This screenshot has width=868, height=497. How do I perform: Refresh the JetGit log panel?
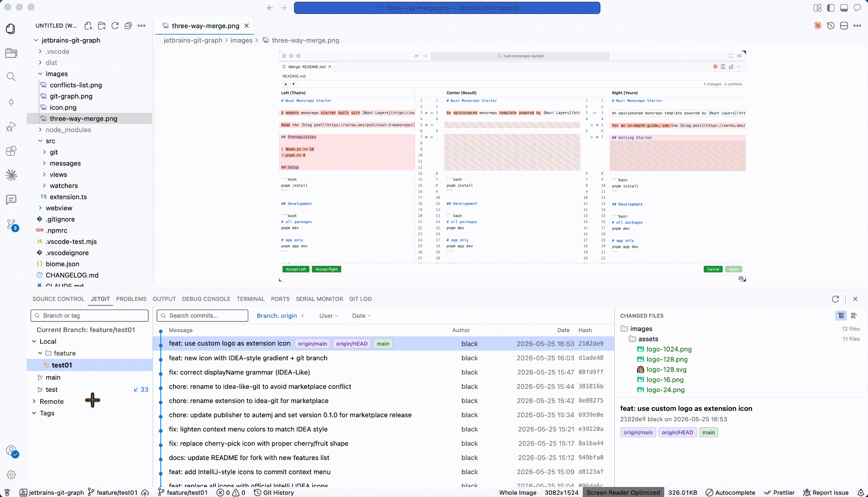pos(836,299)
